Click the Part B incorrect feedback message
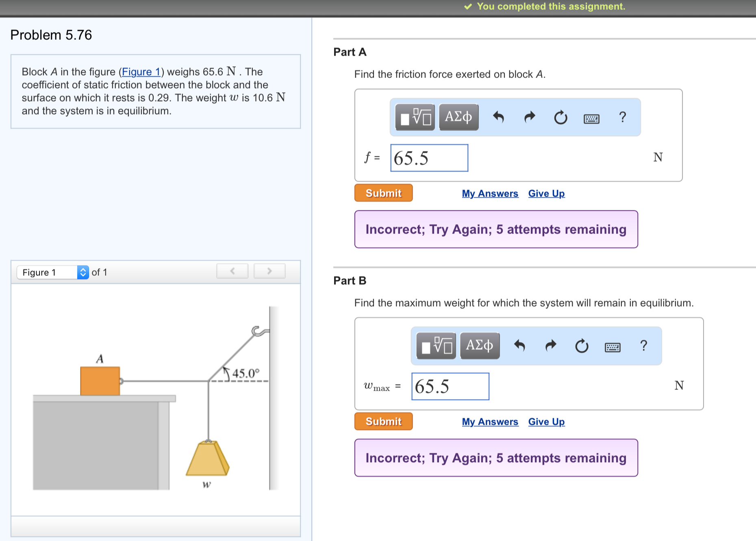The height and width of the screenshot is (541, 756). tap(496, 458)
